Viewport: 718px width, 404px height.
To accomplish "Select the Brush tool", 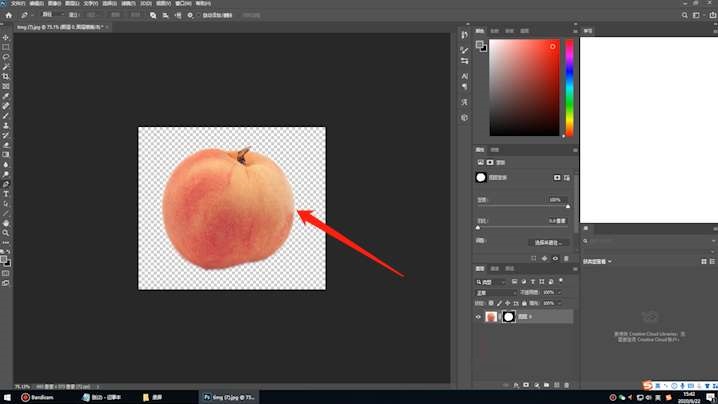I will (x=6, y=116).
